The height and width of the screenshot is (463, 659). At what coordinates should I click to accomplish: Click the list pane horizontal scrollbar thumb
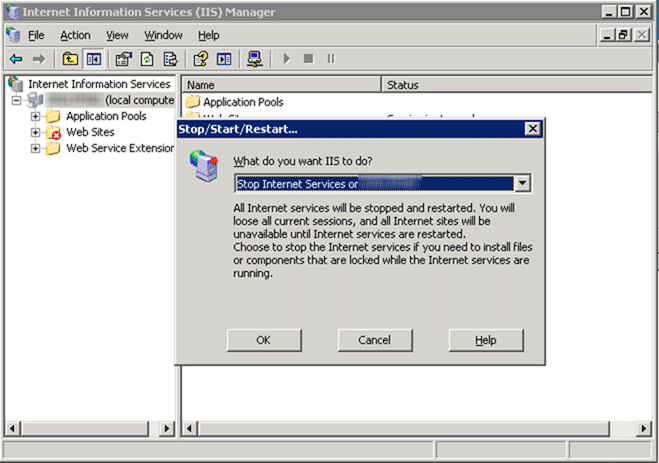pos(404,428)
